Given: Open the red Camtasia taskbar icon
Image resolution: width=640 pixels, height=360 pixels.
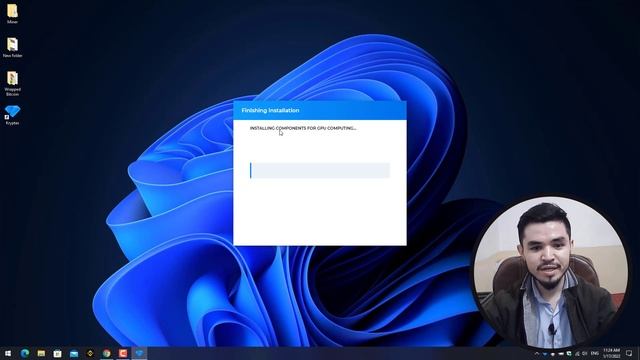Looking at the screenshot, I should coord(123,353).
